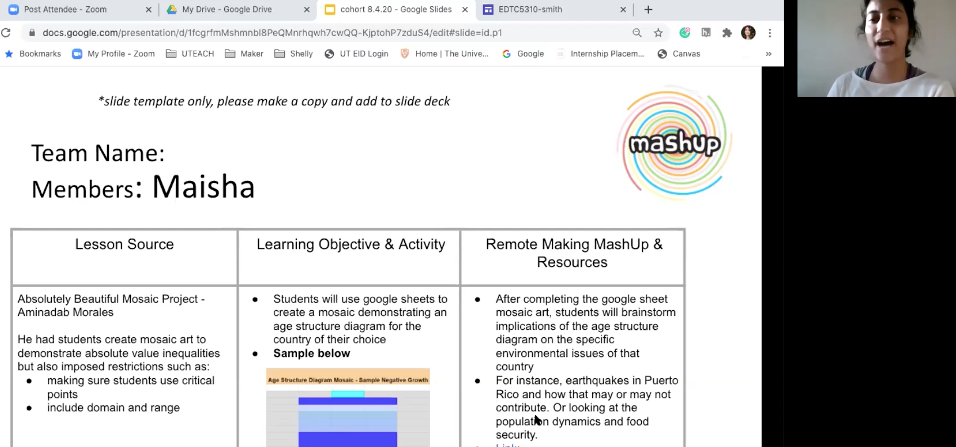Open the Hypothesis 'h.' extension icon
Viewport: 956px width, 447px height.
coord(706,33)
